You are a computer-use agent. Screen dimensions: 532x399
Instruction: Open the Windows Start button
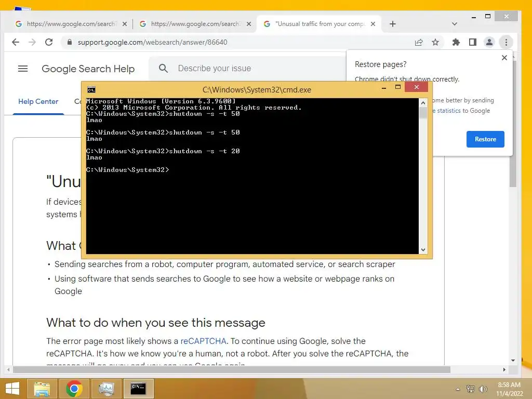click(12, 389)
